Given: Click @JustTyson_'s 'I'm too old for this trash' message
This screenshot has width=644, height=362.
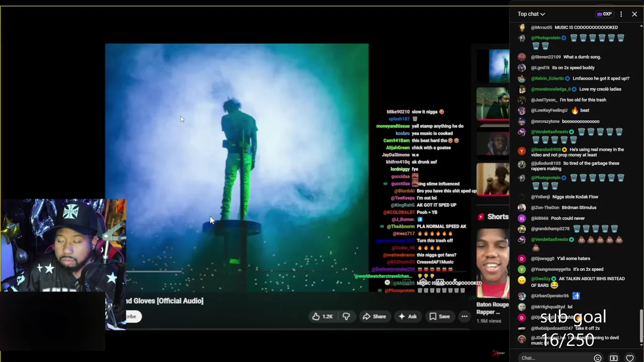Looking at the screenshot, I should point(583,100).
